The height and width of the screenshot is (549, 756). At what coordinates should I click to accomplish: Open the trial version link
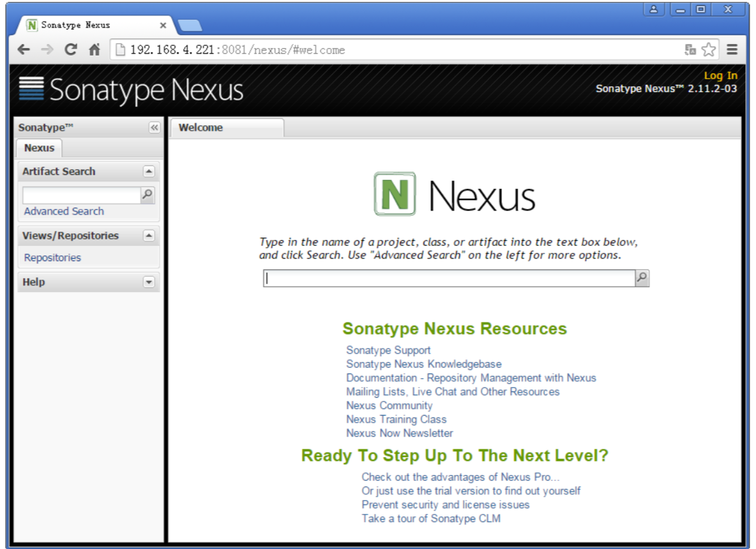471,491
